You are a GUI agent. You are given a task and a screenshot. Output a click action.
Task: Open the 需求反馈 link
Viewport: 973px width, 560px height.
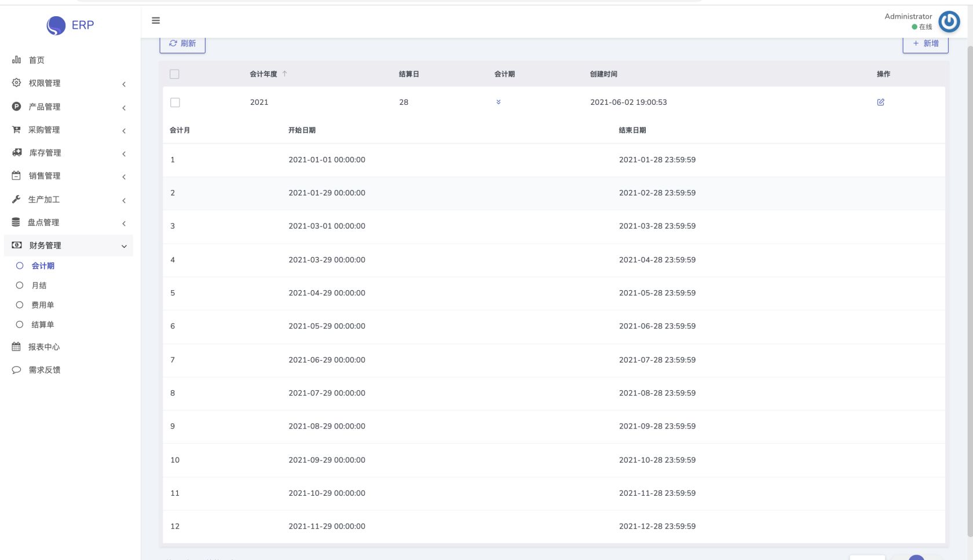pyautogui.click(x=45, y=369)
